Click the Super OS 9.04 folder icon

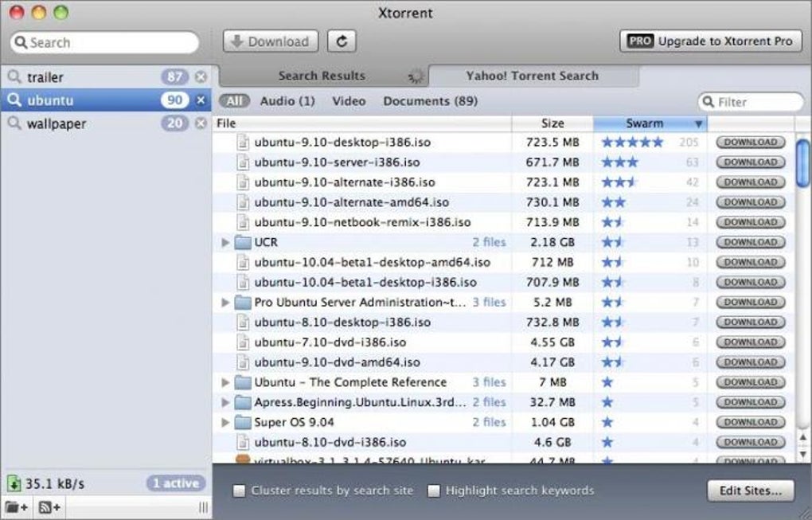242,422
